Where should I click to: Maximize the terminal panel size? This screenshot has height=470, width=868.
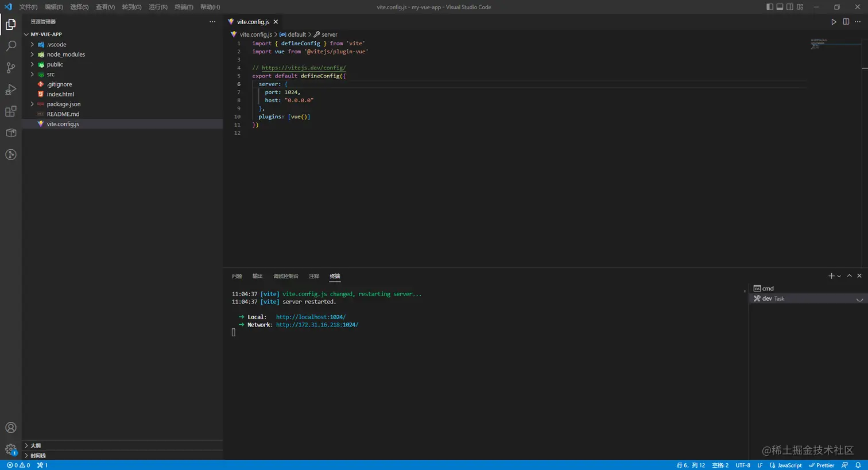pyautogui.click(x=849, y=276)
